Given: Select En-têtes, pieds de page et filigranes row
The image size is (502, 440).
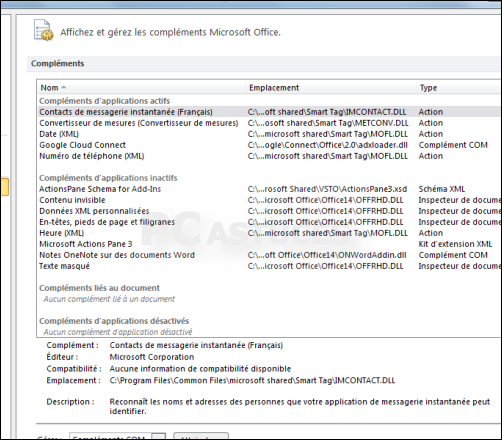Looking at the screenshot, I should pos(269,222).
